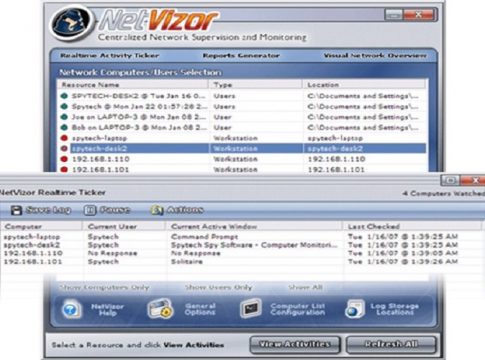Click status dot of selected spytech-desk2 row

pyautogui.click(x=64, y=148)
